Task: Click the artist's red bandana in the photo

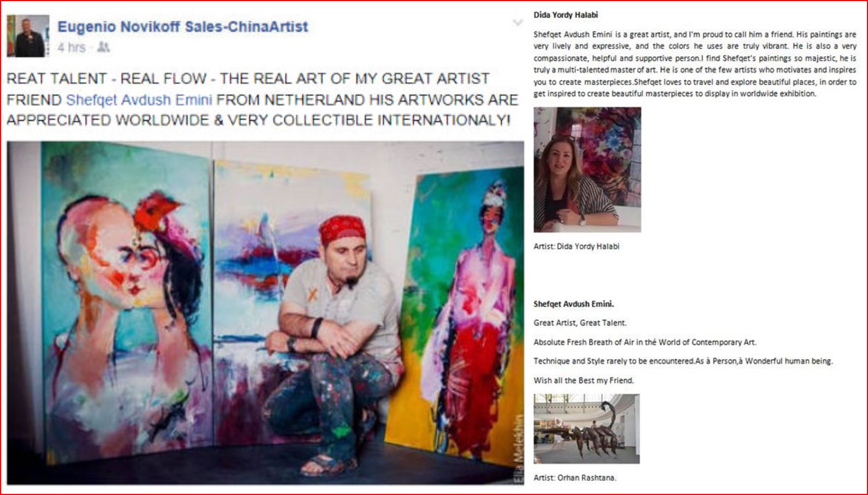Action: click(342, 228)
